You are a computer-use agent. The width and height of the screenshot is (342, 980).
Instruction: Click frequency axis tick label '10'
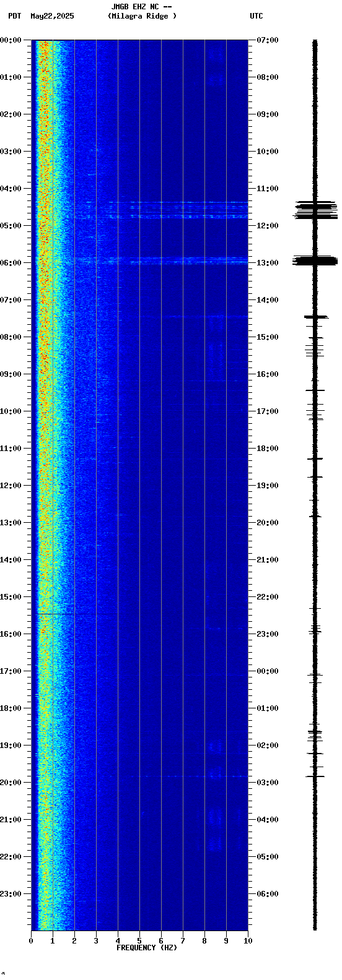(248, 941)
